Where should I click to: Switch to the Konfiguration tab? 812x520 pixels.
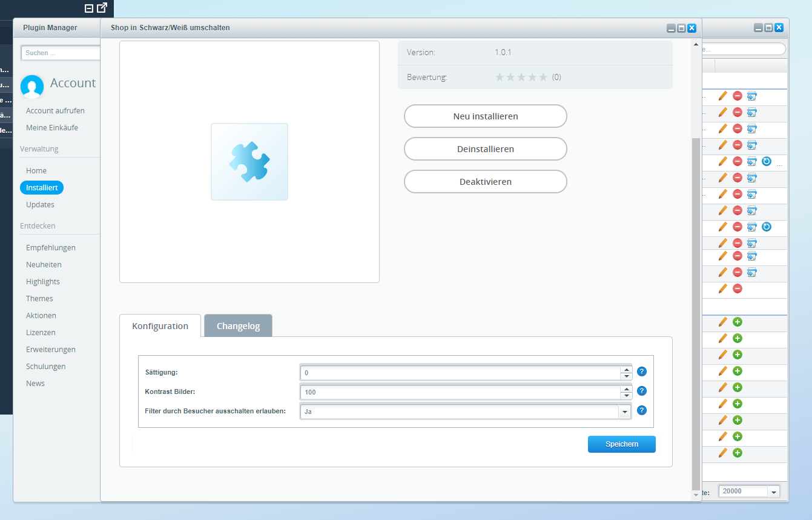[x=160, y=325]
